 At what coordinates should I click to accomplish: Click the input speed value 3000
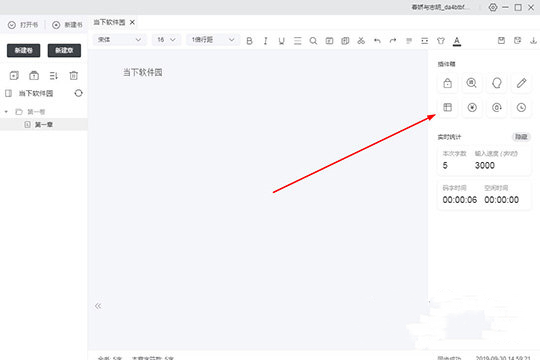(x=485, y=165)
